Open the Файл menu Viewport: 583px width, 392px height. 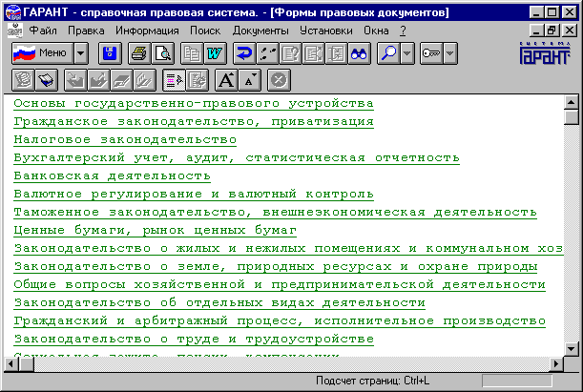[43, 31]
